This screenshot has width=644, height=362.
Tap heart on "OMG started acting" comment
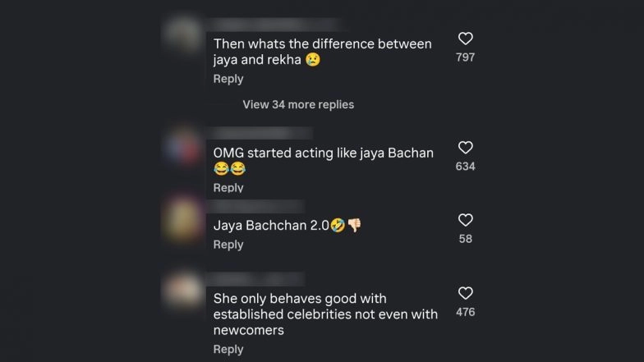tap(465, 148)
